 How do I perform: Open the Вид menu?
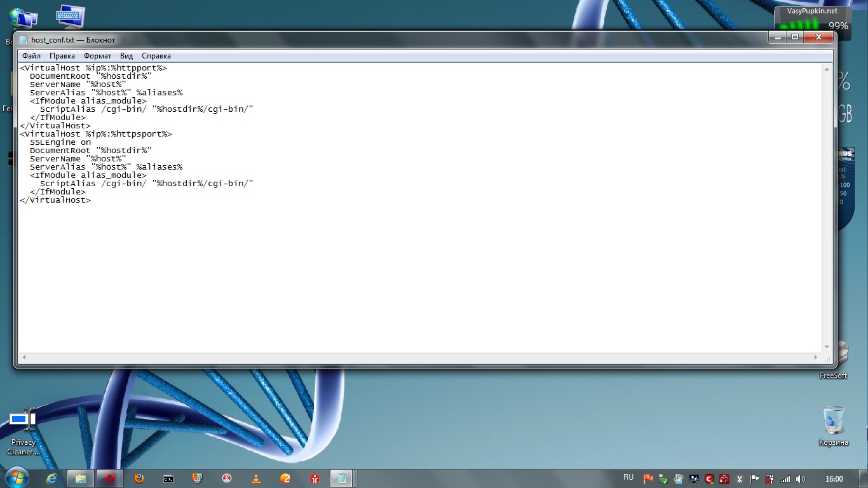point(126,56)
